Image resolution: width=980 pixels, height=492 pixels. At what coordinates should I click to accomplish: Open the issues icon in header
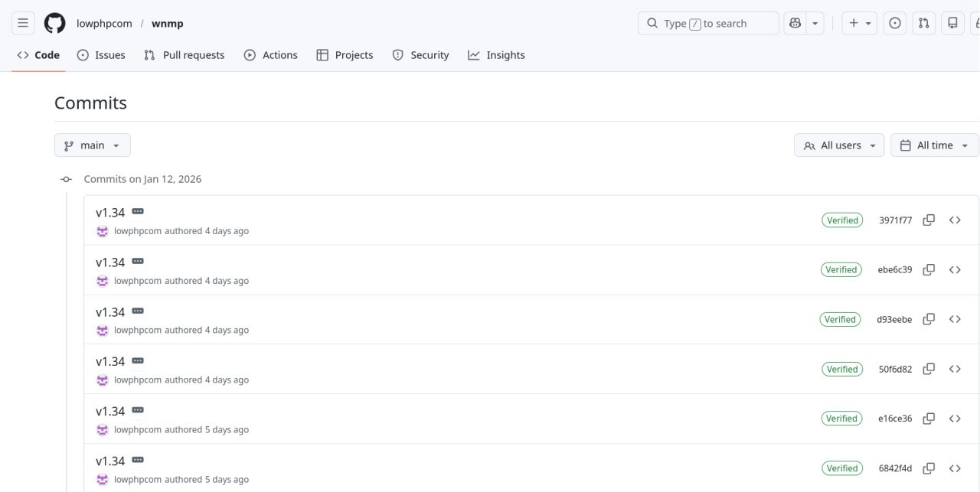point(894,23)
